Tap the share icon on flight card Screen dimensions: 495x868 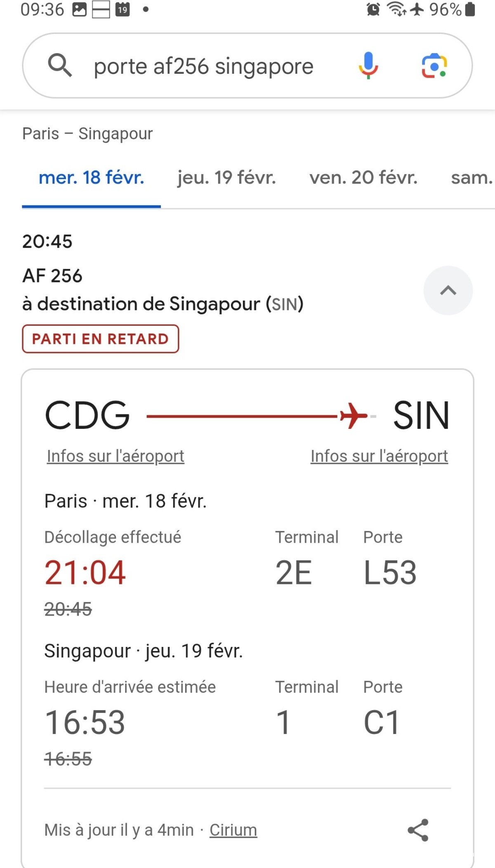(x=418, y=830)
